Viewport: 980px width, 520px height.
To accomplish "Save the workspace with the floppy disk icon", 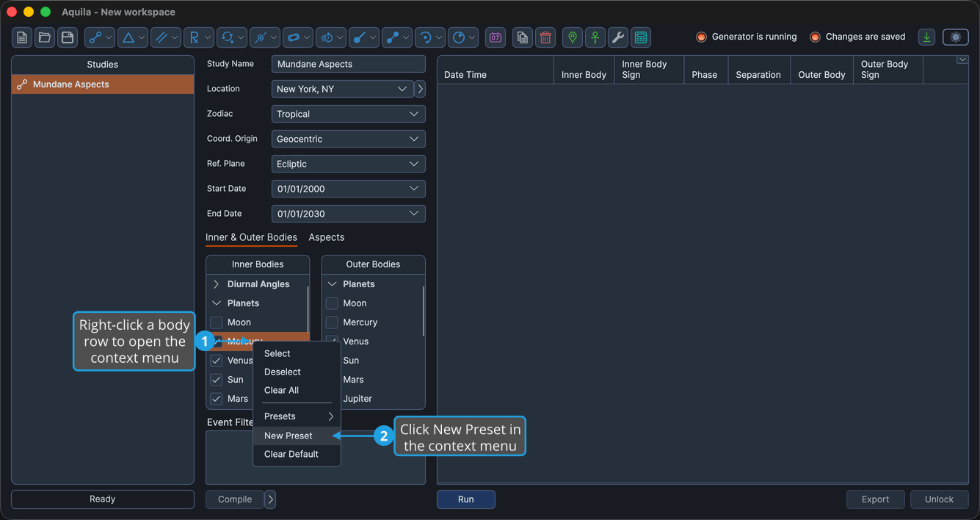I will pyautogui.click(x=68, y=37).
